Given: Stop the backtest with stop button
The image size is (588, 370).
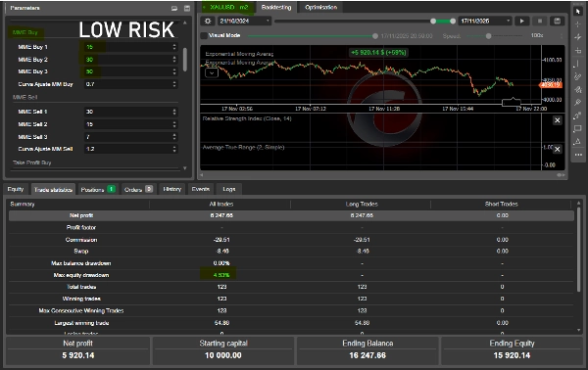Looking at the screenshot, I should [540, 21].
